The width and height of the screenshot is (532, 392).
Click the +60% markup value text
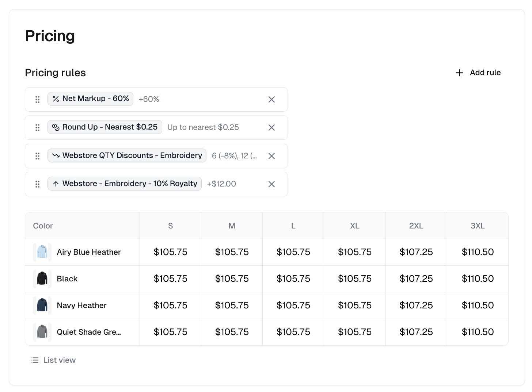149,99
